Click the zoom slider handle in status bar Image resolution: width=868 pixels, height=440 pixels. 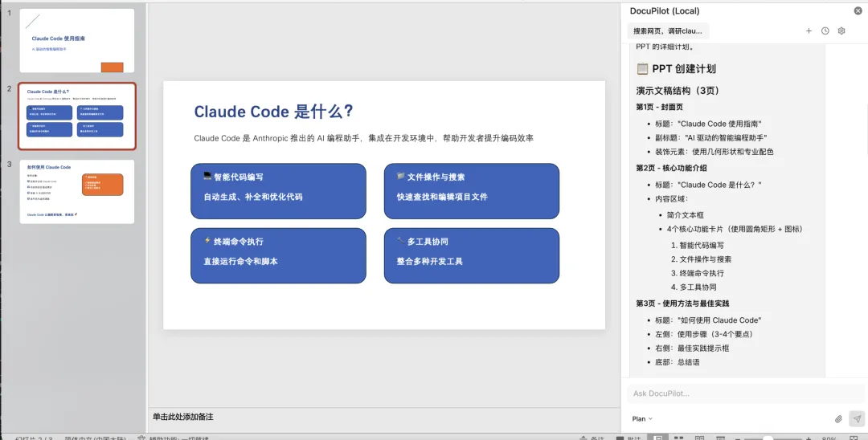click(x=768, y=438)
